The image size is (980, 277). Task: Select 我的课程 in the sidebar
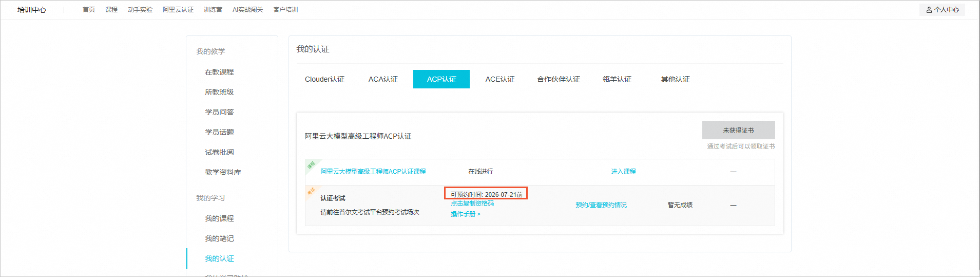tap(219, 218)
